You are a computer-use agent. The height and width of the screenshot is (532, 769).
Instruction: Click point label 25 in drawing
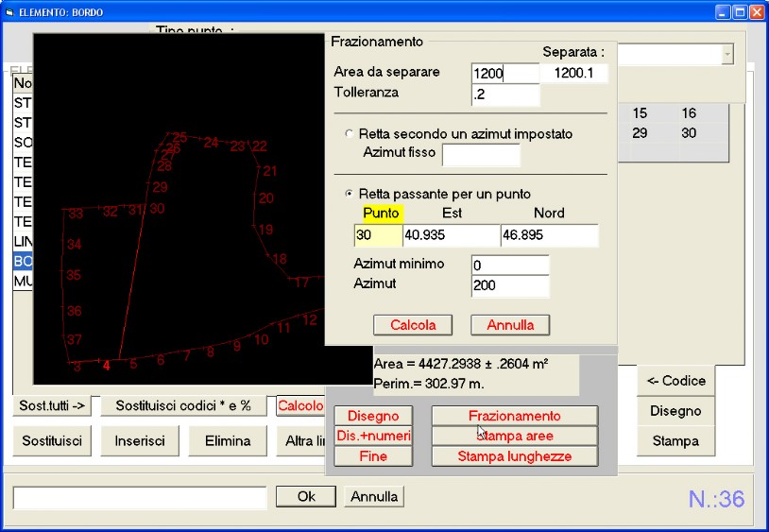179,138
